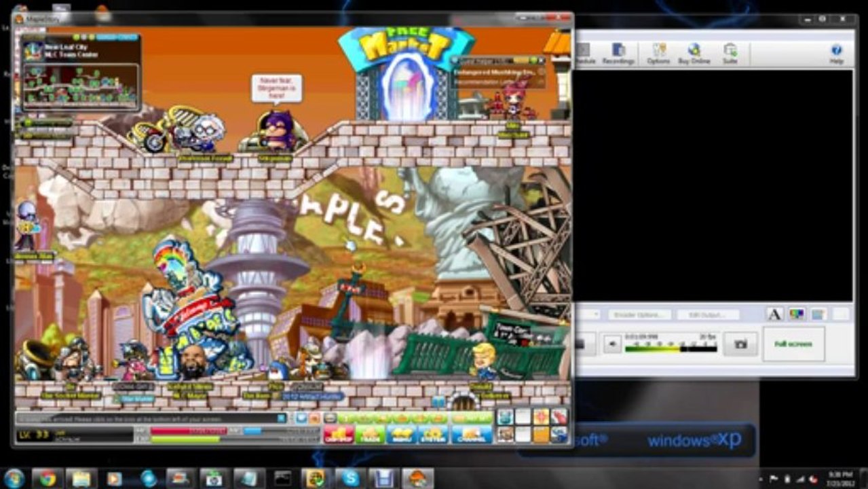Switch to MapleStory via mushroom taskbar icon

418,478
